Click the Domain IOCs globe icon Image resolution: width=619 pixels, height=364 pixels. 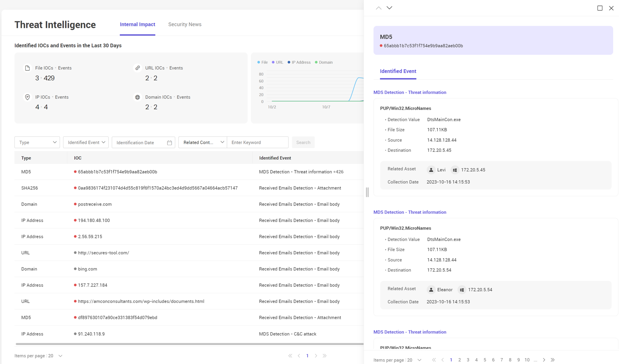point(137,97)
